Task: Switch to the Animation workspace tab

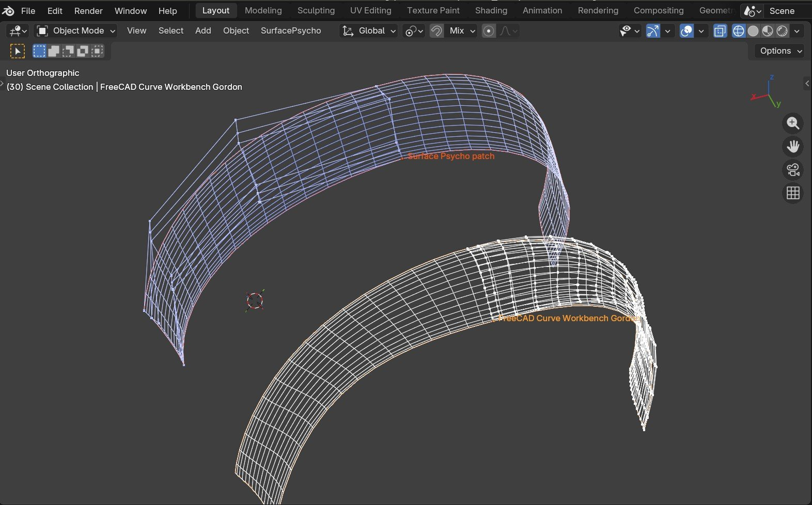Action: tap(542, 11)
